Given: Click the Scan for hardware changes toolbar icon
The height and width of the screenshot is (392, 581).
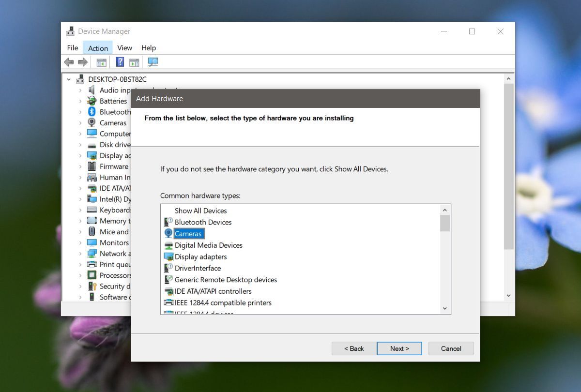Looking at the screenshot, I should 153,62.
